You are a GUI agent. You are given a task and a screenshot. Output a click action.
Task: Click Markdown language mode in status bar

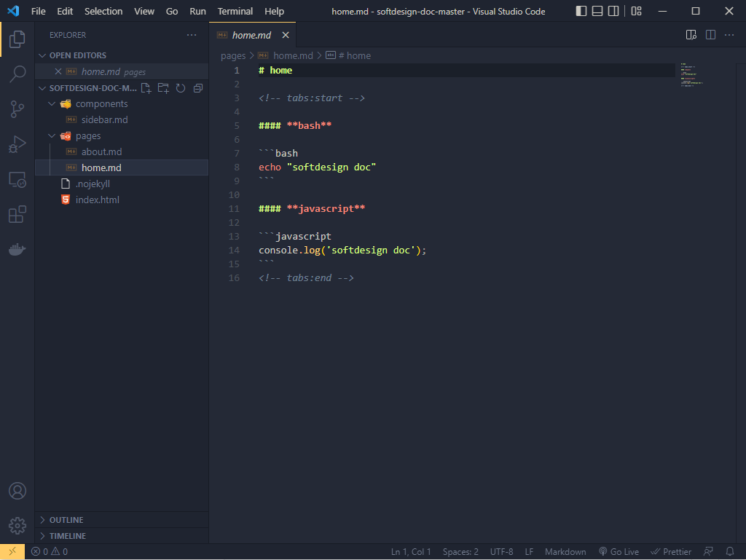click(565, 552)
